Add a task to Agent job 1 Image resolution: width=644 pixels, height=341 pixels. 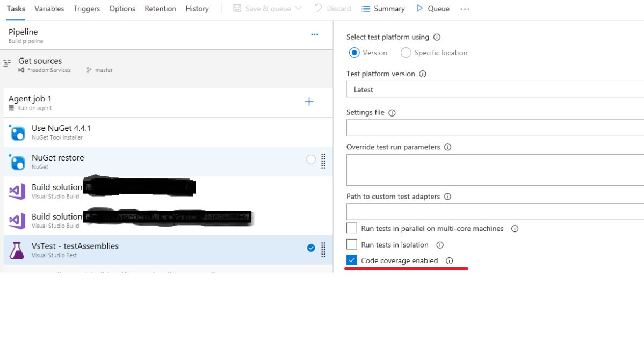pyautogui.click(x=309, y=102)
